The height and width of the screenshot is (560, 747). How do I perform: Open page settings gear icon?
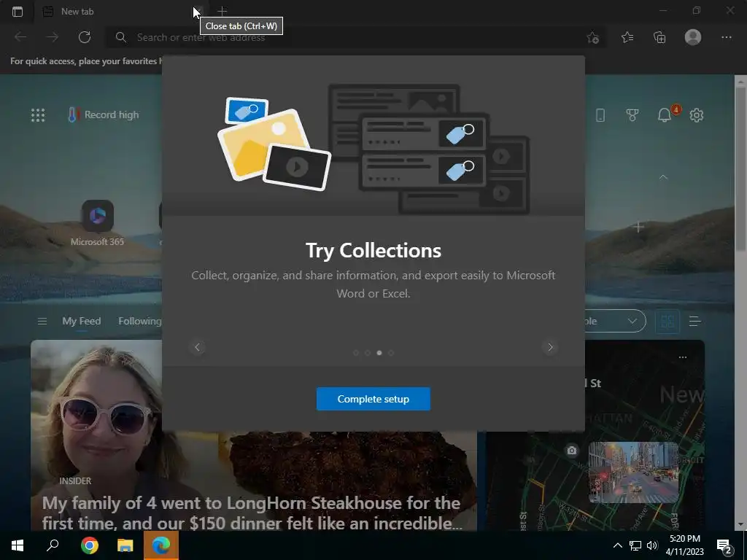coord(697,114)
